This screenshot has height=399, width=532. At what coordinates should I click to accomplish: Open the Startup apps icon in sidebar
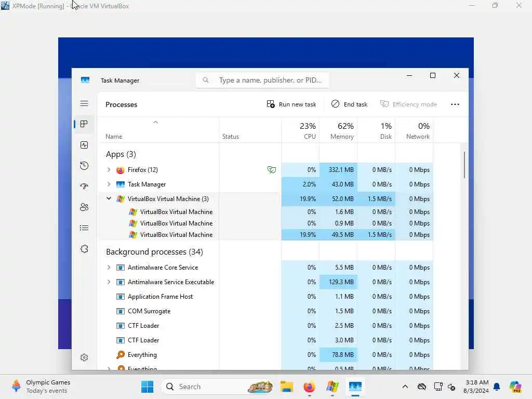point(84,187)
